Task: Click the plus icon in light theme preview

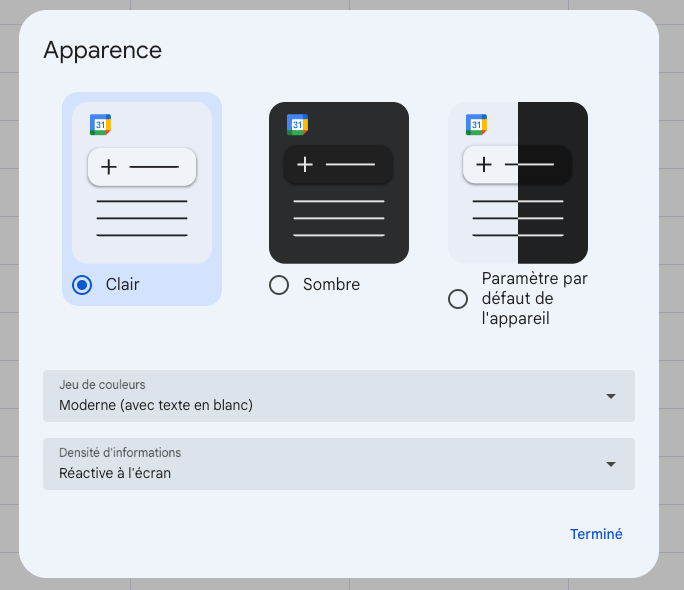Action: coord(109,167)
